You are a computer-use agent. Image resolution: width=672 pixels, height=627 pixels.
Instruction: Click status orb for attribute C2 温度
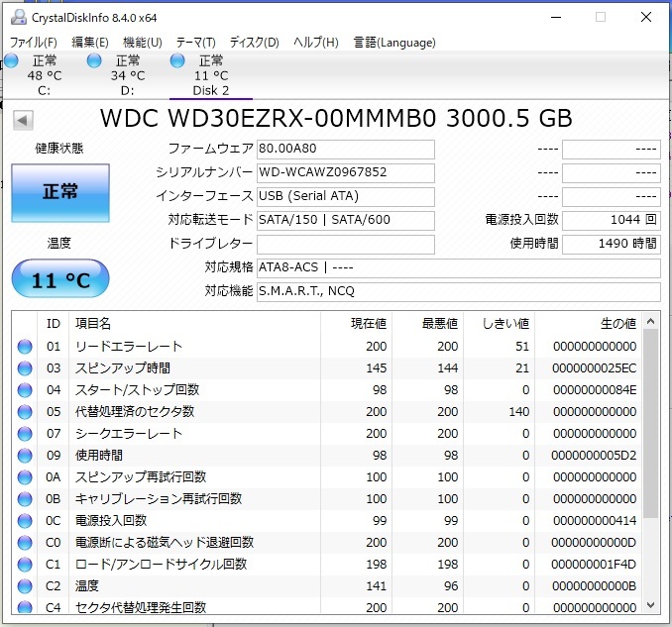(x=25, y=586)
